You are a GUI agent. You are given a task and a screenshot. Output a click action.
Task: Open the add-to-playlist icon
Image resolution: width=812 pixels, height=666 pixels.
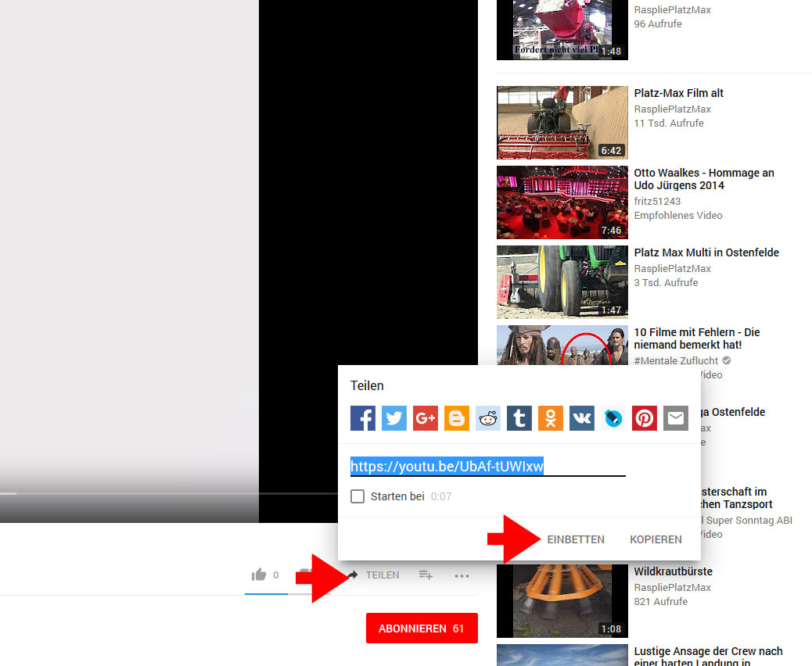point(426,575)
